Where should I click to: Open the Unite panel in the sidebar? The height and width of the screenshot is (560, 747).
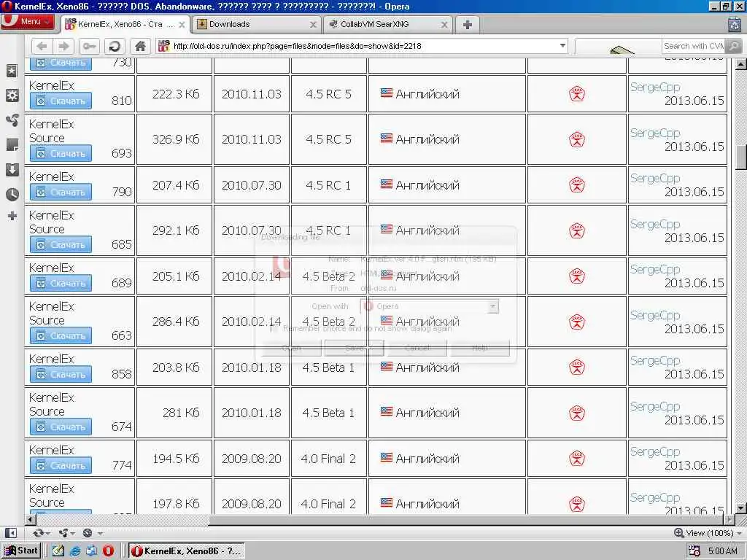pyautogui.click(x=12, y=120)
